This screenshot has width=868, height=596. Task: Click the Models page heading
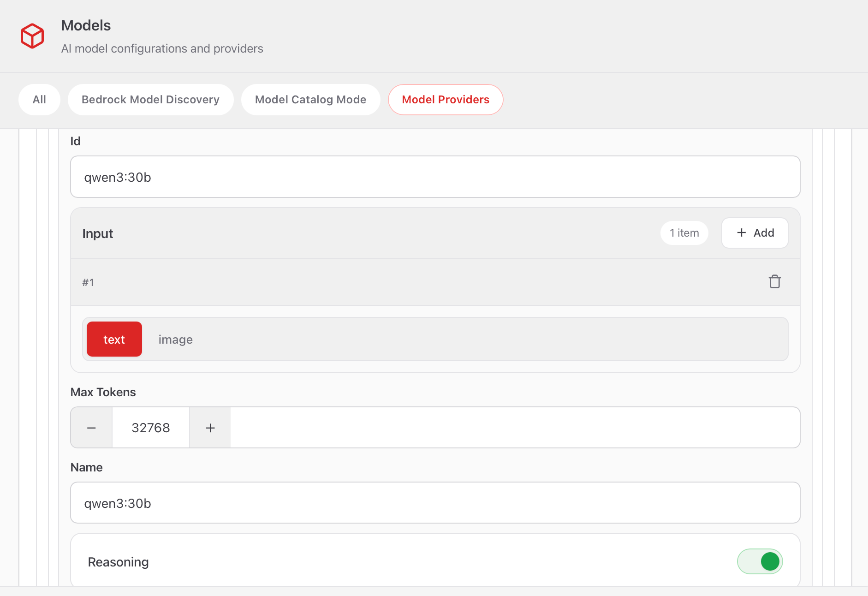point(86,25)
